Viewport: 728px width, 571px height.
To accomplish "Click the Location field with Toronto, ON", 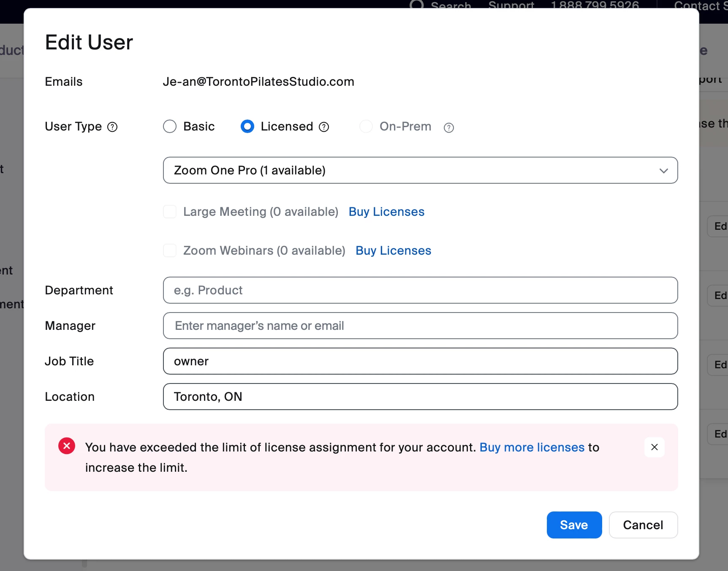I will (x=421, y=397).
